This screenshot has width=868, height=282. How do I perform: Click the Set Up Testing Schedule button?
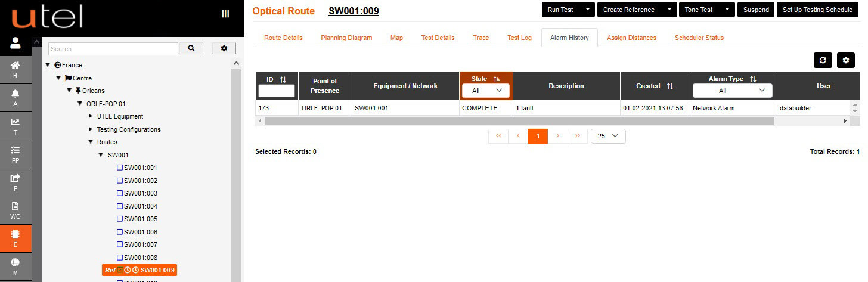[817, 10]
